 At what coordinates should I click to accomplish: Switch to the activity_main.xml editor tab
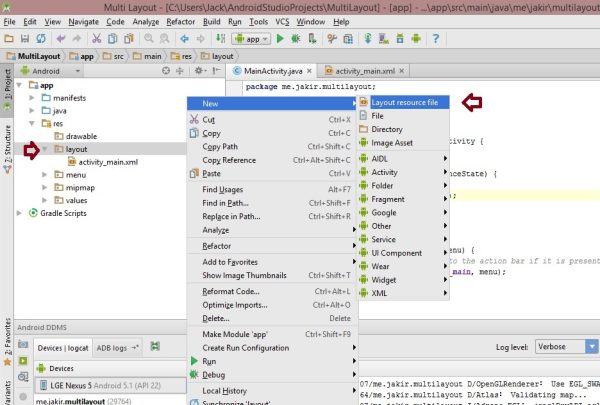tap(365, 72)
